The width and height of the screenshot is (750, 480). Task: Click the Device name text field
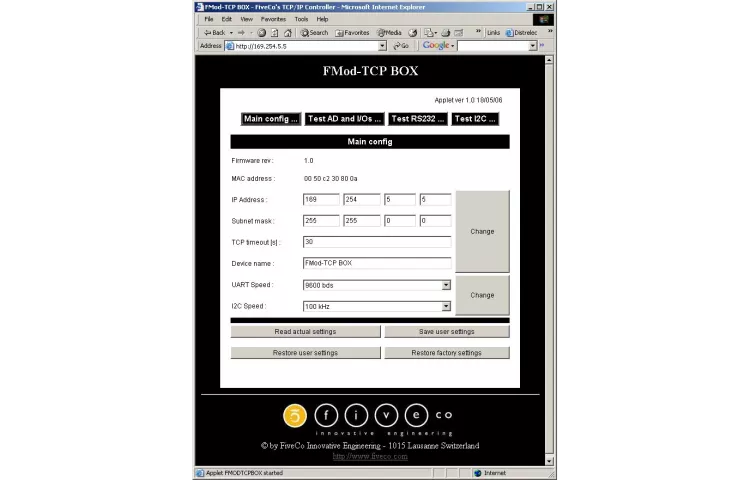click(x=376, y=263)
